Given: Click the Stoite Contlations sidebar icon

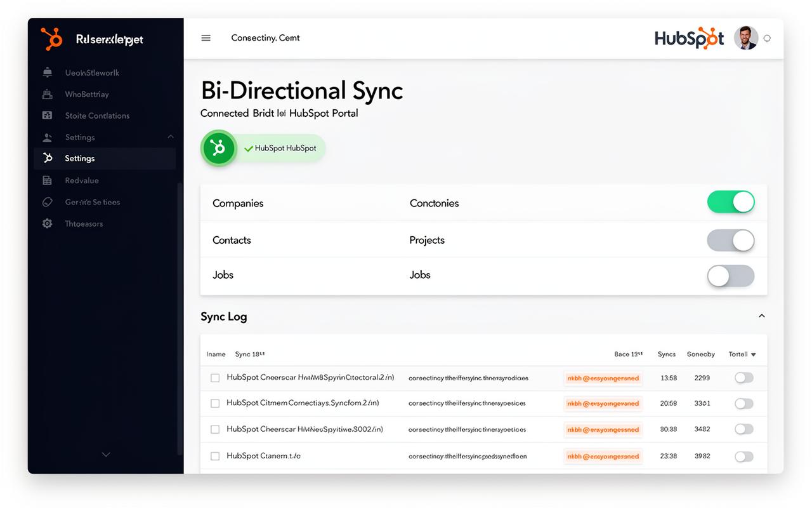Looking at the screenshot, I should tap(47, 116).
